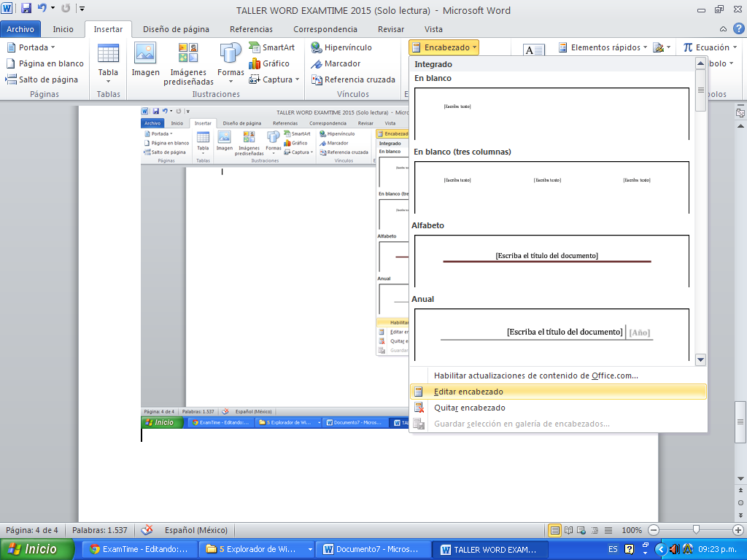
Task: Click the SmartArt icon
Action: click(271, 47)
